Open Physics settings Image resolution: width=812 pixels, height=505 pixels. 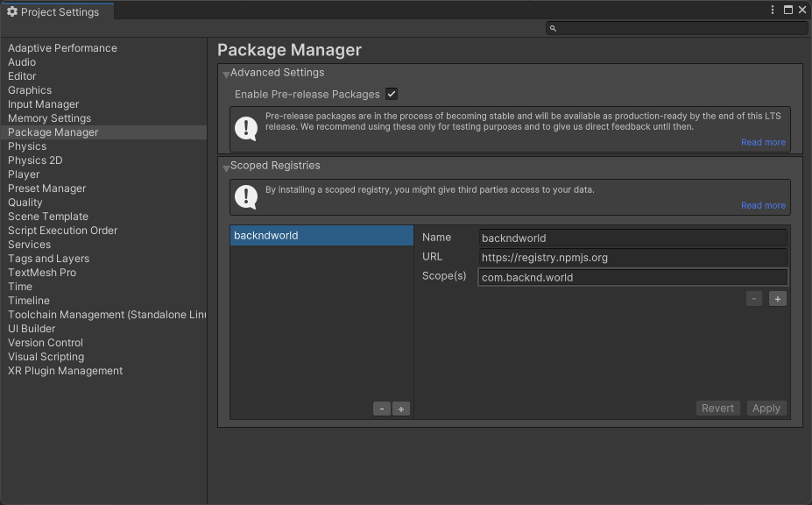(x=103, y=146)
